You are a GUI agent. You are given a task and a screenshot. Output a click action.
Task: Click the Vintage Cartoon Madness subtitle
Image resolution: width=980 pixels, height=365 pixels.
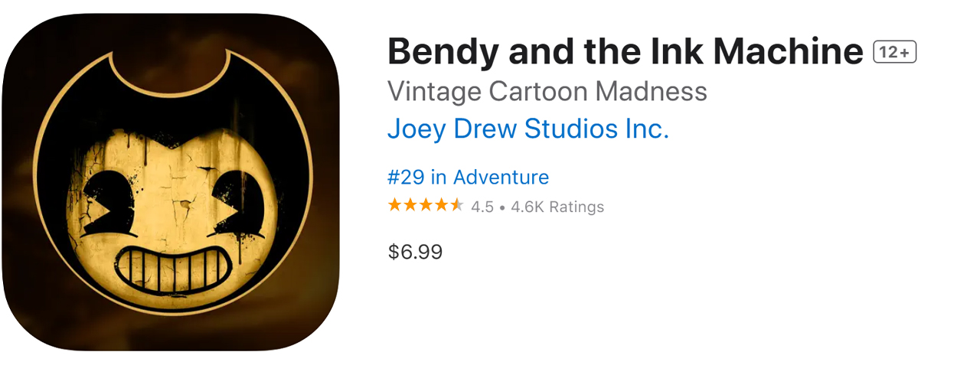click(x=547, y=91)
